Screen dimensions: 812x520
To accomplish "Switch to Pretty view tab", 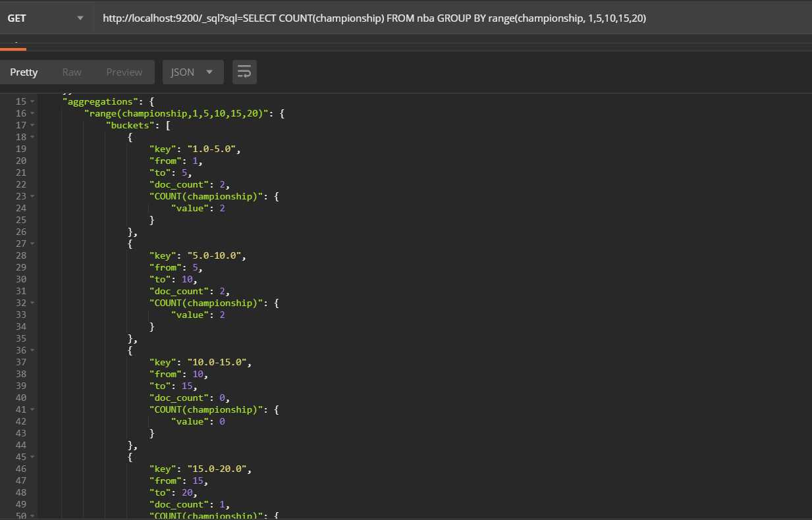I will pos(24,72).
